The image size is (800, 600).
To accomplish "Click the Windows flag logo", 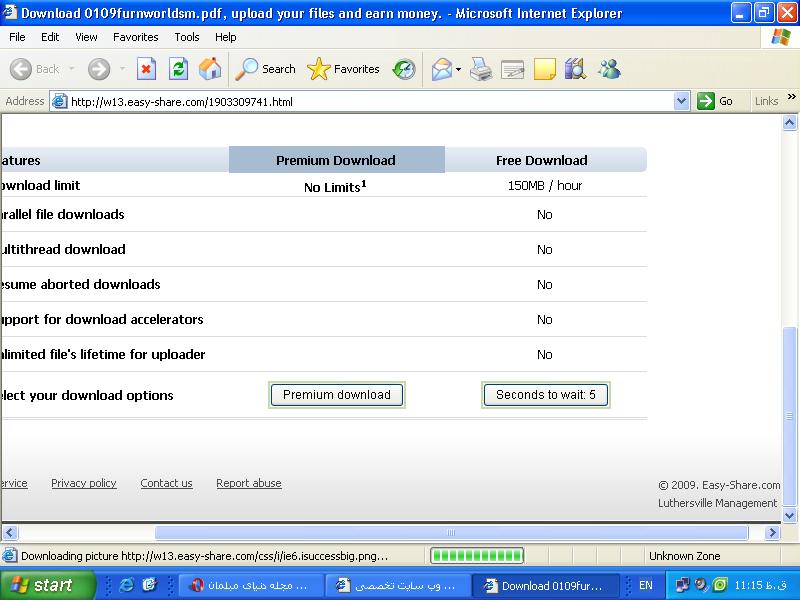I will click(x=781, y=37).
